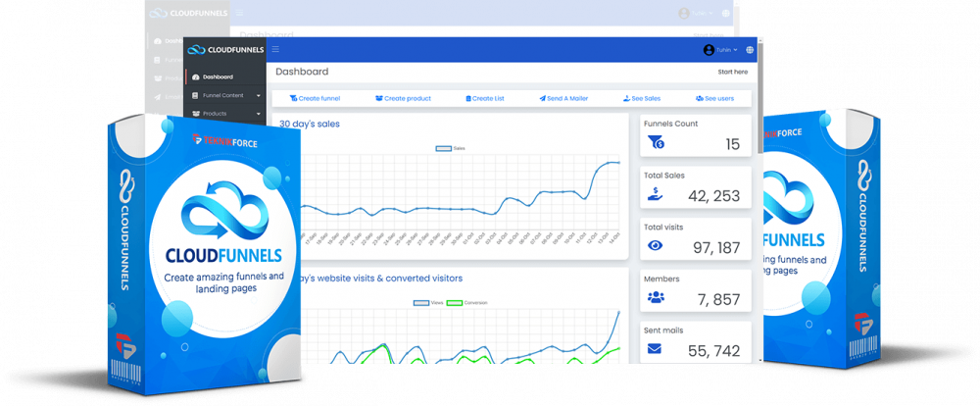The image size is (980, 406).
Task: Toggle the Conversion legend on the visits chart
Action: (x=468, y=303)
